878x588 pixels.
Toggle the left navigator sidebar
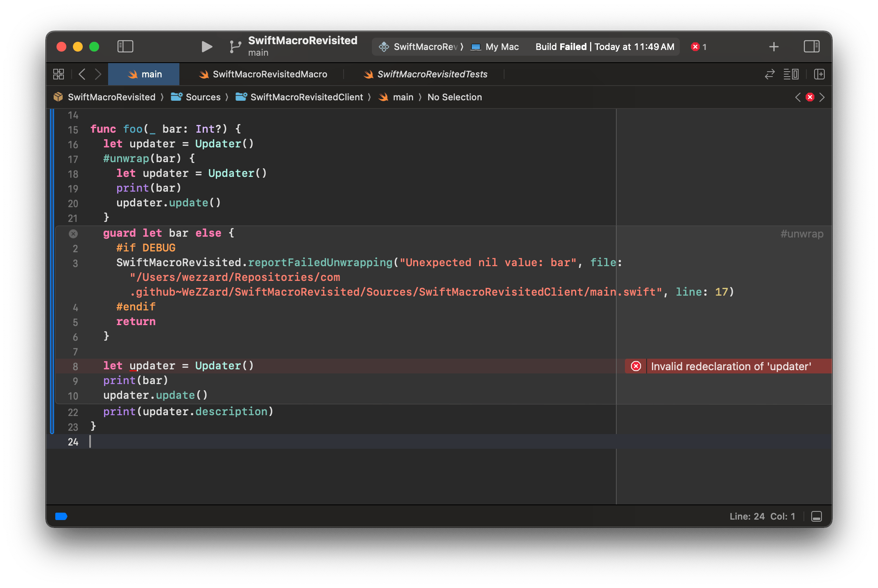(125, 47)
